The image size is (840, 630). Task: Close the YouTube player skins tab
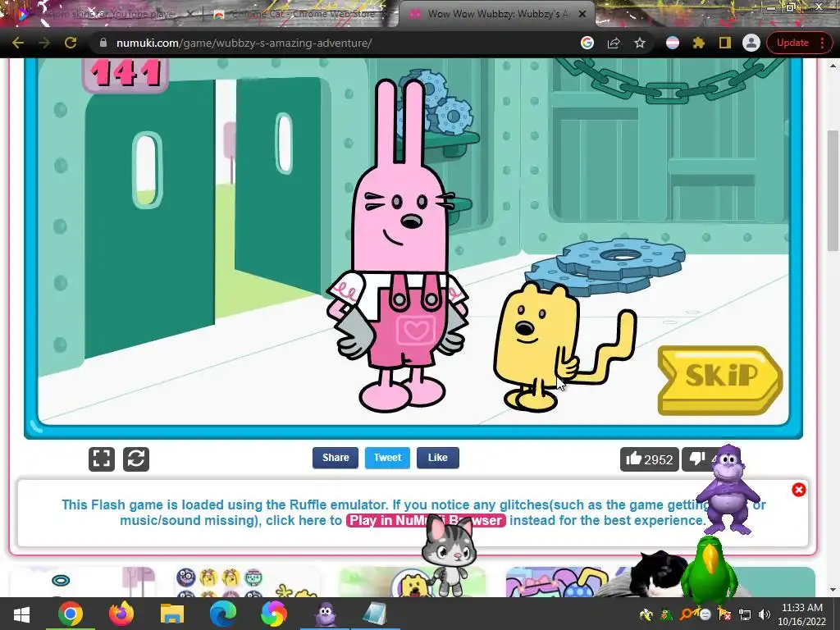189,15
